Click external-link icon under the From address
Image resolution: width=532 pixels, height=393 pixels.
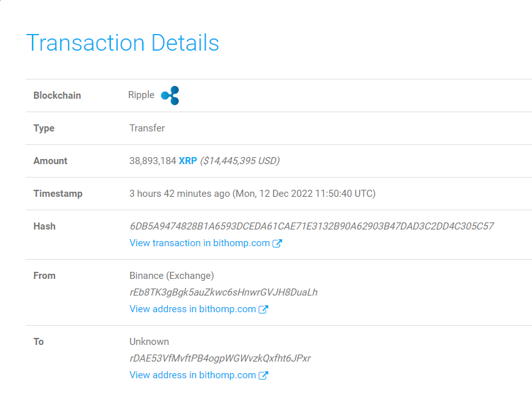click(263, 309)
